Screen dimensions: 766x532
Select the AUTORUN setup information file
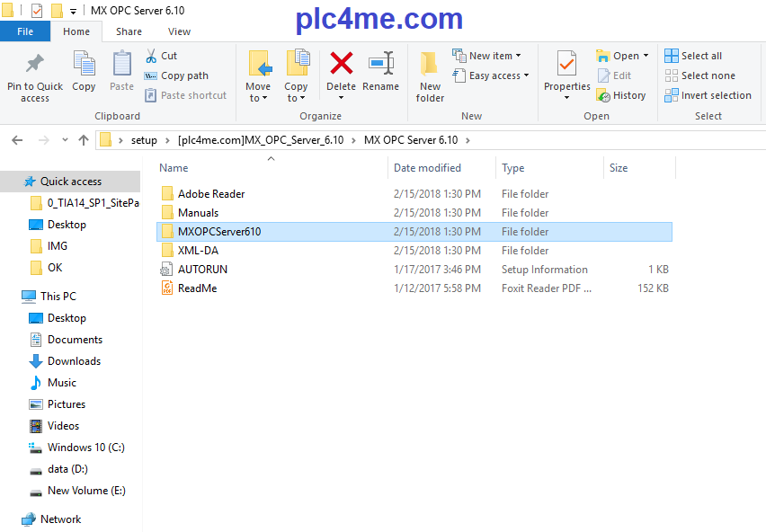[x=202, y=270]
